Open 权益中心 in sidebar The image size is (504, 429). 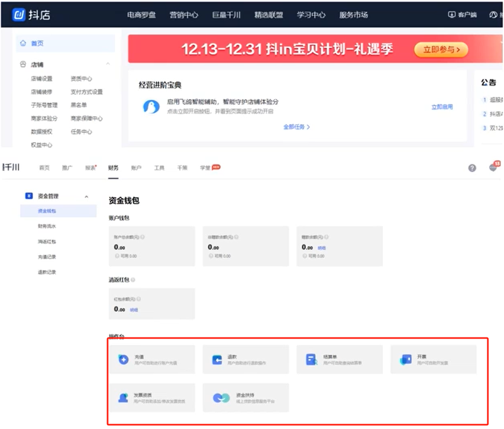coord(41,145)
